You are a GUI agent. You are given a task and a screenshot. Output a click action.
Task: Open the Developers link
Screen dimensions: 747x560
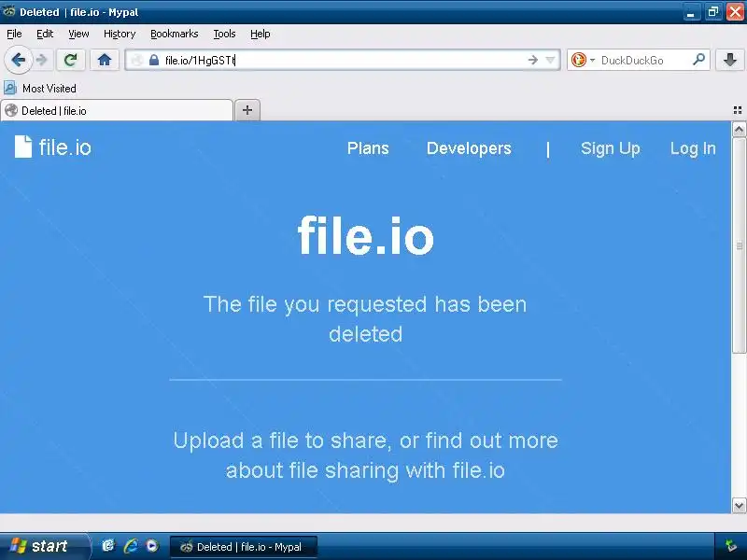coord(469,148)
